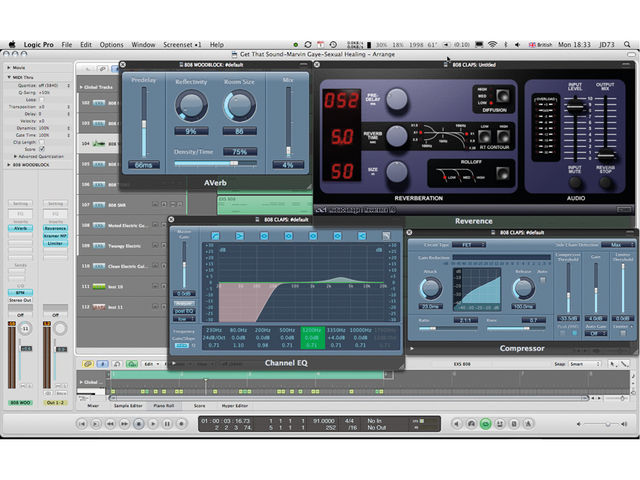
Task: Open the Screenset 1 menu
Action: click(x=182, y=44)
